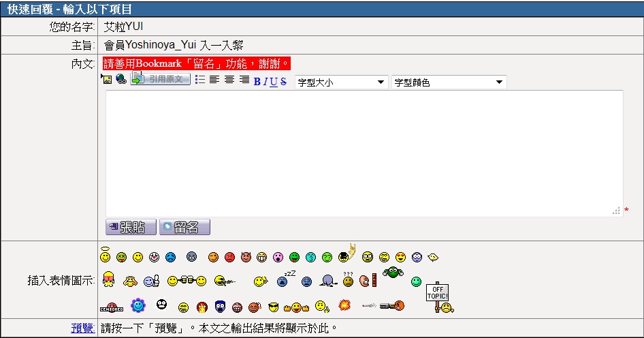Screen dimensions: 644x338
Task: Insert a bulleted list
Action: (x=200, y=80)
